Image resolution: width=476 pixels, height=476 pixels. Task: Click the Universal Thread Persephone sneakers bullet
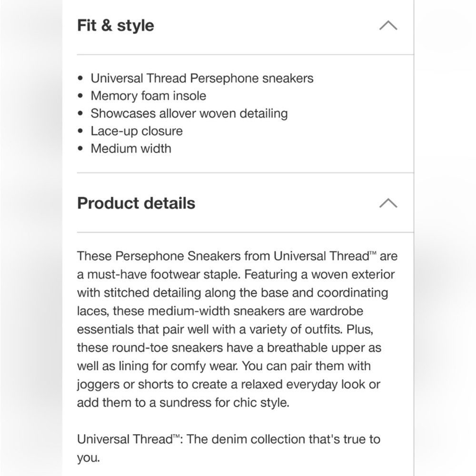(201, 78)
